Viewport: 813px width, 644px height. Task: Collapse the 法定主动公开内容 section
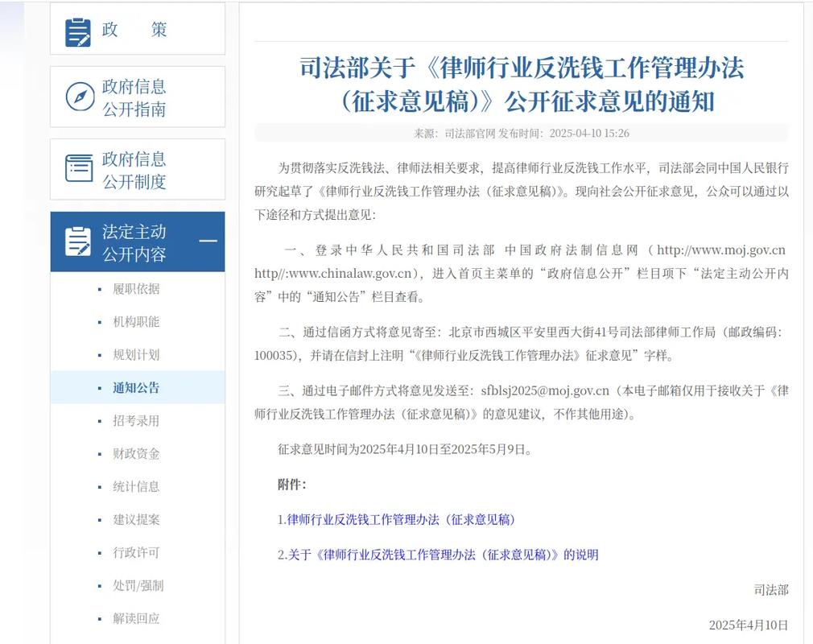tap(208, 242)
